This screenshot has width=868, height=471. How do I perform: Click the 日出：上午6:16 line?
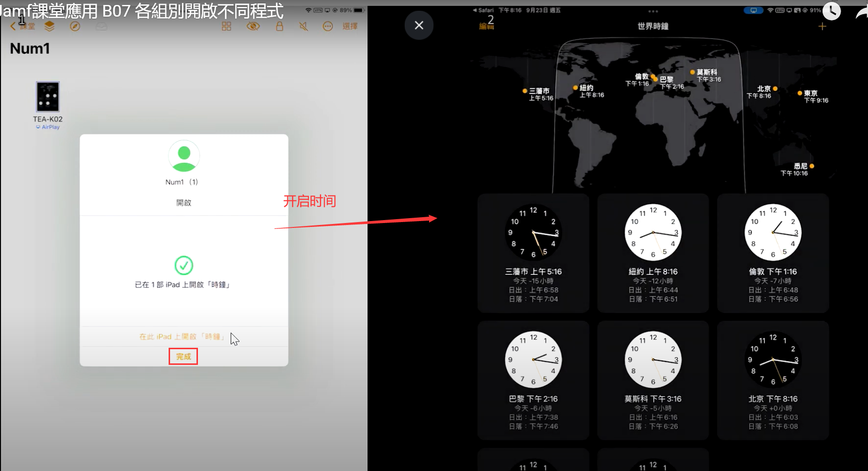[653, 417]
